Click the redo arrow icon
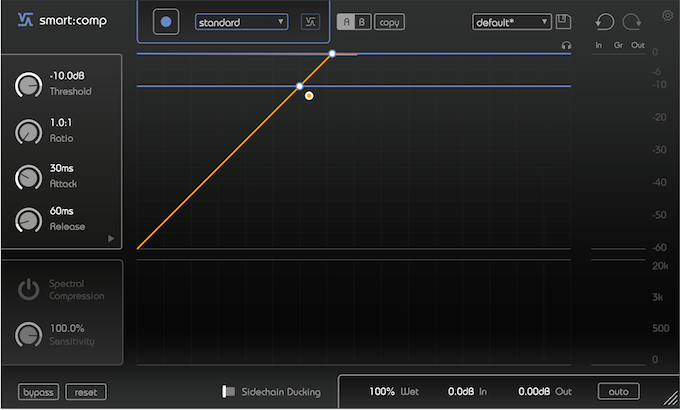Screen dimensions: 680x410 click(x=631, y=22)
